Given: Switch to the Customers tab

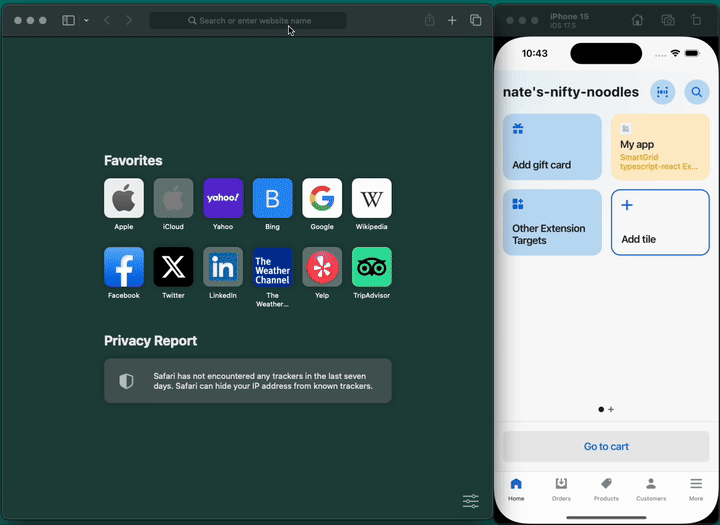Looking at the screenshot, I should pyautogui.click(x=651, y=489).
